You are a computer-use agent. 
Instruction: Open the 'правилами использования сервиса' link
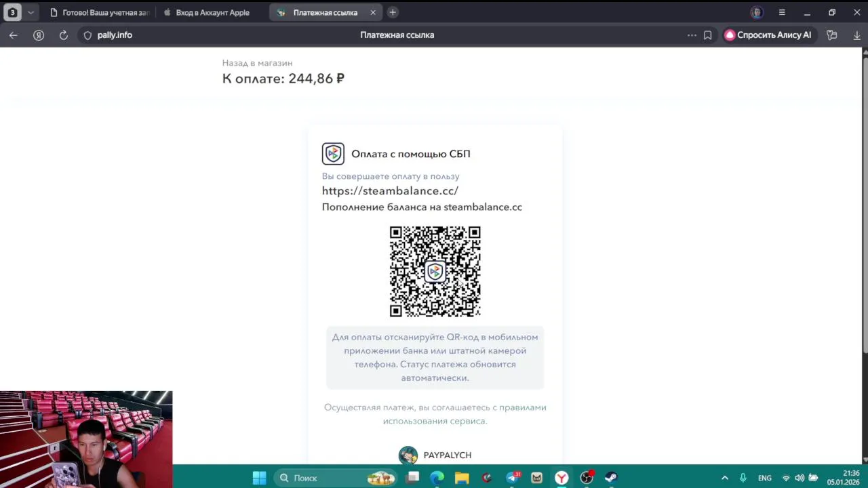pos(465,414)
